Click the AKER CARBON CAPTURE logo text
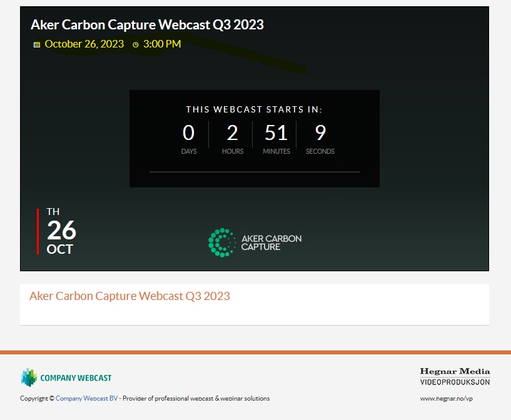The width and height of the screenshot is (511, 420). pyautogui.click(x=271, y=242)
